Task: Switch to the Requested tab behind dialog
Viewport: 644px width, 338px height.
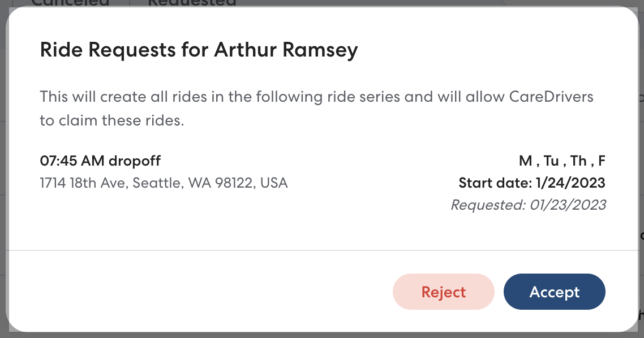Action: [x=192, y=3]
